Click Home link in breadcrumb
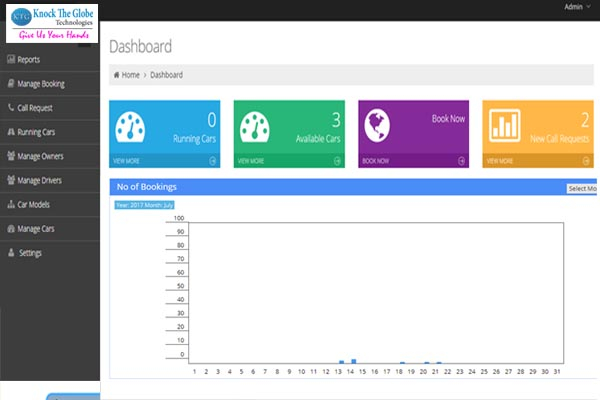 (x=130, y=75)
